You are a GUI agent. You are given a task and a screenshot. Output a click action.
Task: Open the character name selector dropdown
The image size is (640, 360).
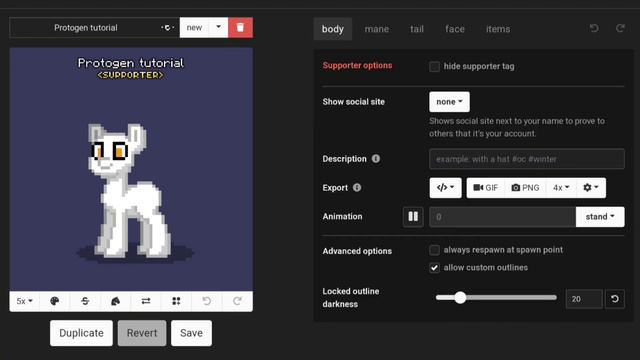tap(167, 28)
